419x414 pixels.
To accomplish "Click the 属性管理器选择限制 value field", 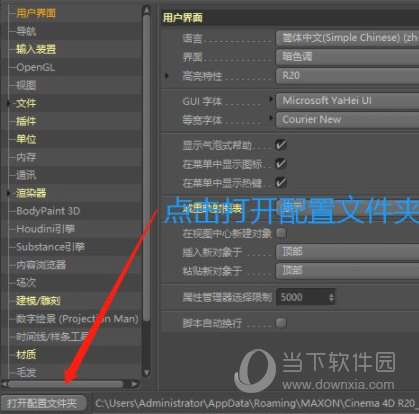I will pos(302,297).
